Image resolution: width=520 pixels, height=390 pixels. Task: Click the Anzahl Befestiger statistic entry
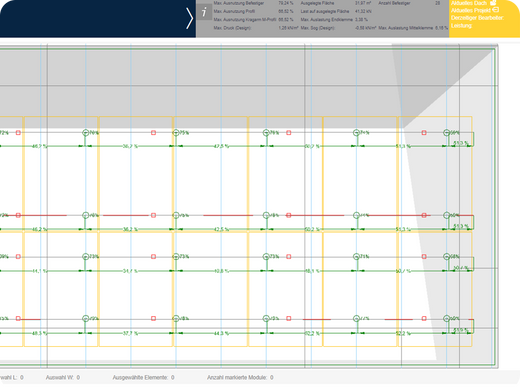(x=409, y=3)
